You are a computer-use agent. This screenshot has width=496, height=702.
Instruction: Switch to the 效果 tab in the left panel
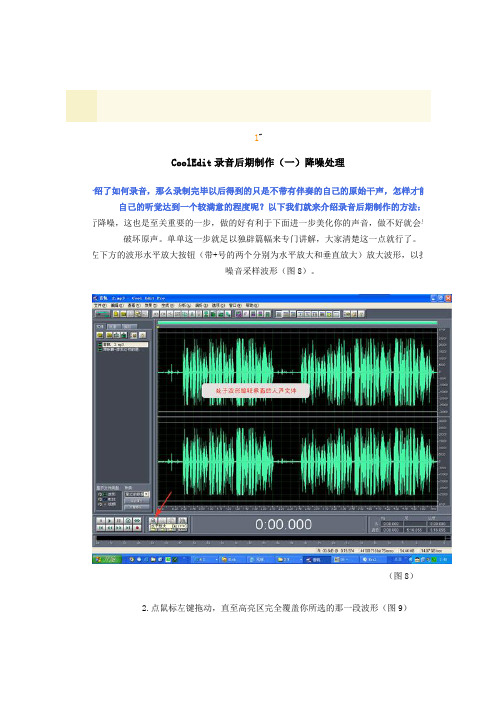114,326
